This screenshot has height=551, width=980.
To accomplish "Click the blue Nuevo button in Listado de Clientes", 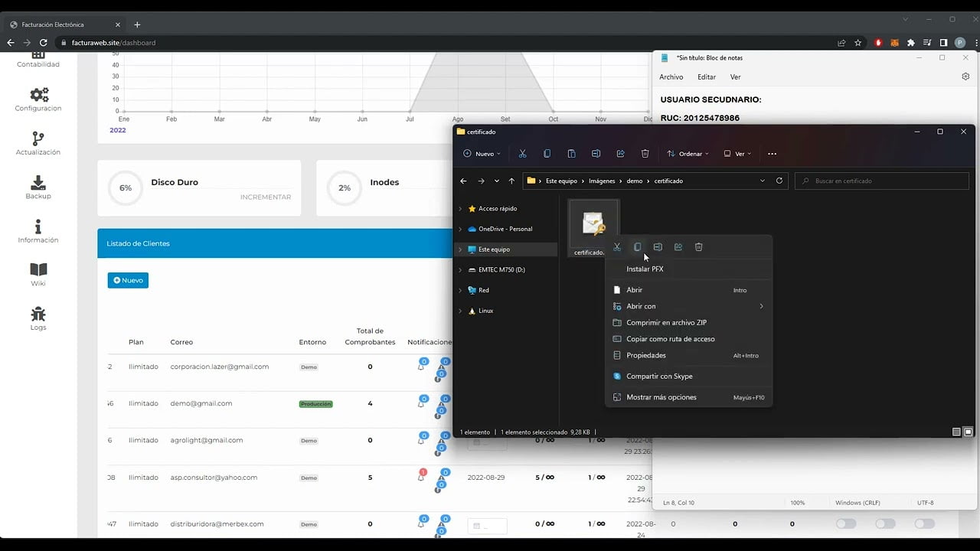I will pyautogui.click(x=128, y=280).
